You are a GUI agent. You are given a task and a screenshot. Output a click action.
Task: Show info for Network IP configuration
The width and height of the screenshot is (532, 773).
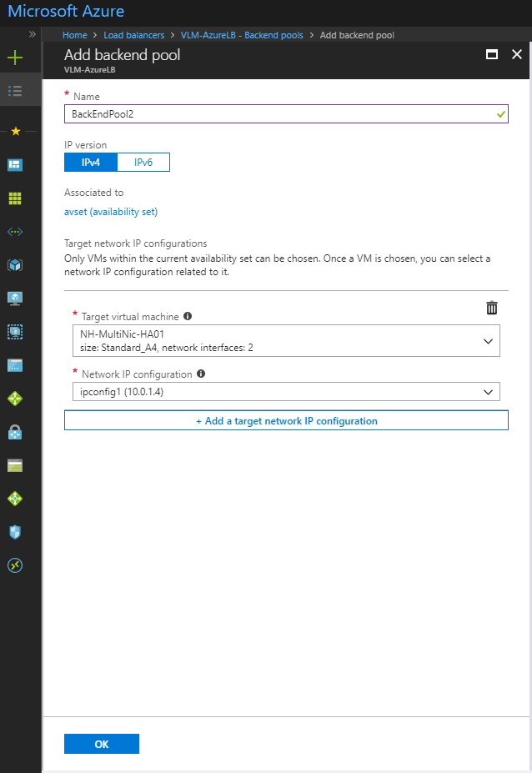[x=201, y=374]
